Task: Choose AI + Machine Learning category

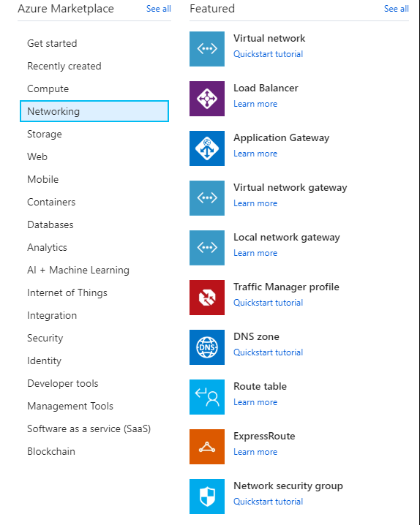Action: point(78,270)
